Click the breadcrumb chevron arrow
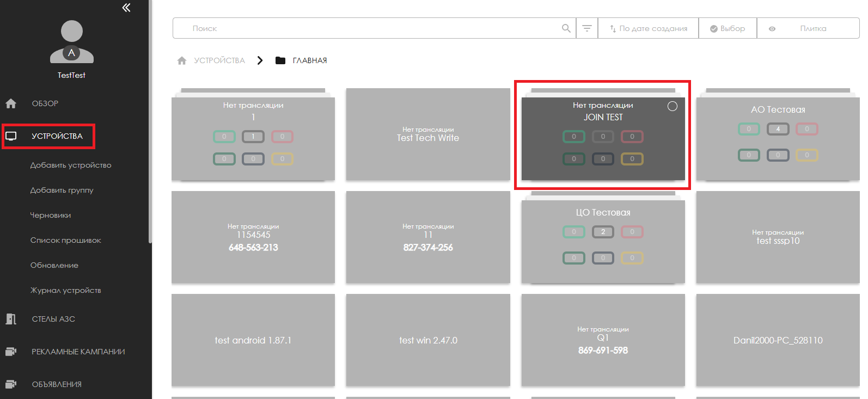Screen dimensions: 868x399 tap(260, 60)
